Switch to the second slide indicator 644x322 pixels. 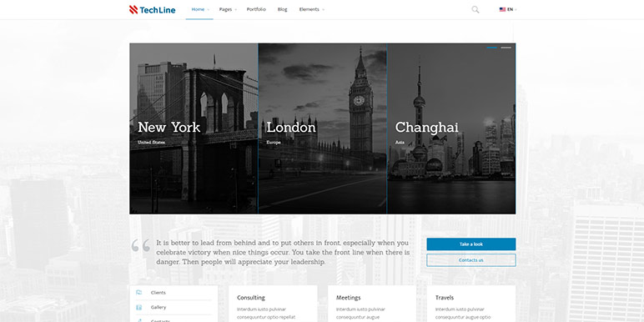click(506, 48)
